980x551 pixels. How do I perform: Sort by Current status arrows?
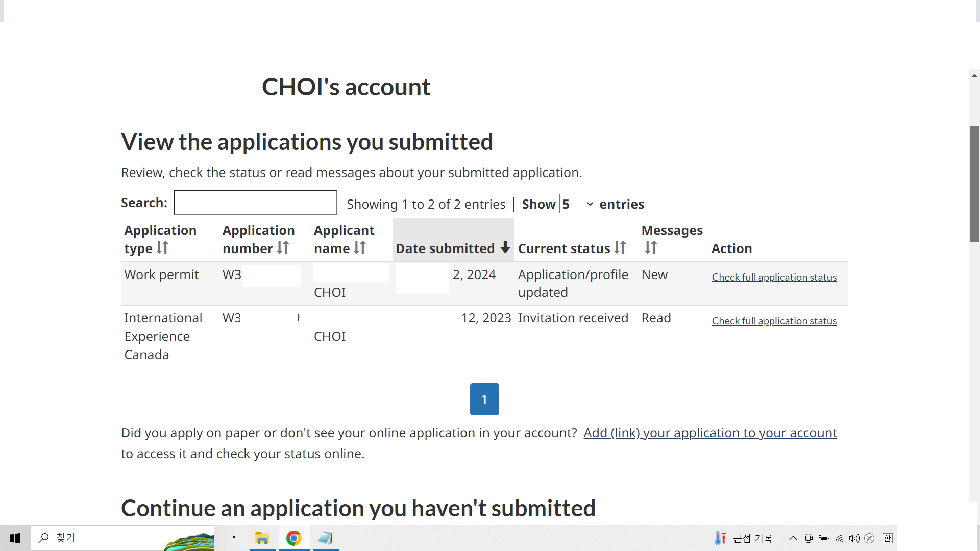click(x=620, y=247)
